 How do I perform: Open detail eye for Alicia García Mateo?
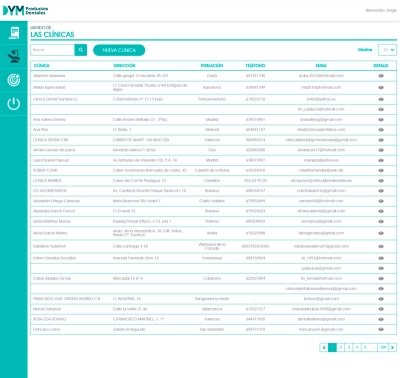[381, 233]
